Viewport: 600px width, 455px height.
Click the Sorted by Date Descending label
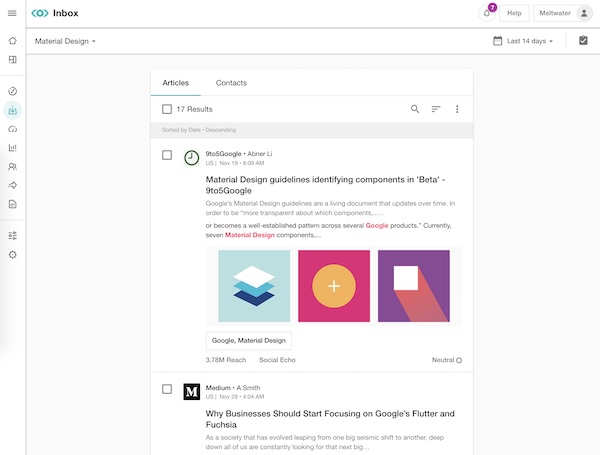(199, 130)
